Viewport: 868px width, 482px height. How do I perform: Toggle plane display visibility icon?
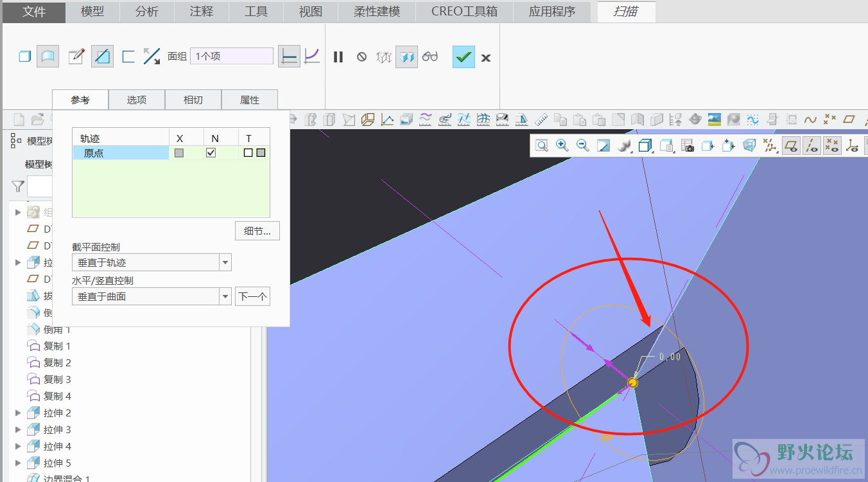point(791,146)
